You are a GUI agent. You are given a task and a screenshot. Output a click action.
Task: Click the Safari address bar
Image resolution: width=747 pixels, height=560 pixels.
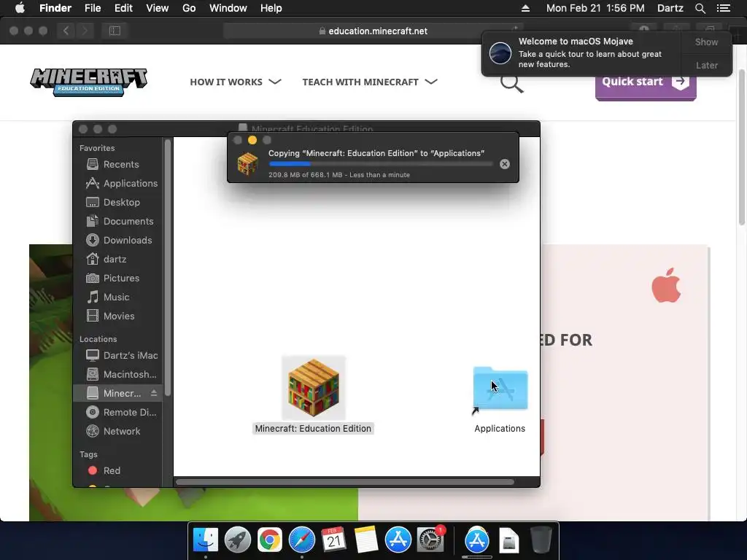pos(373,31)
